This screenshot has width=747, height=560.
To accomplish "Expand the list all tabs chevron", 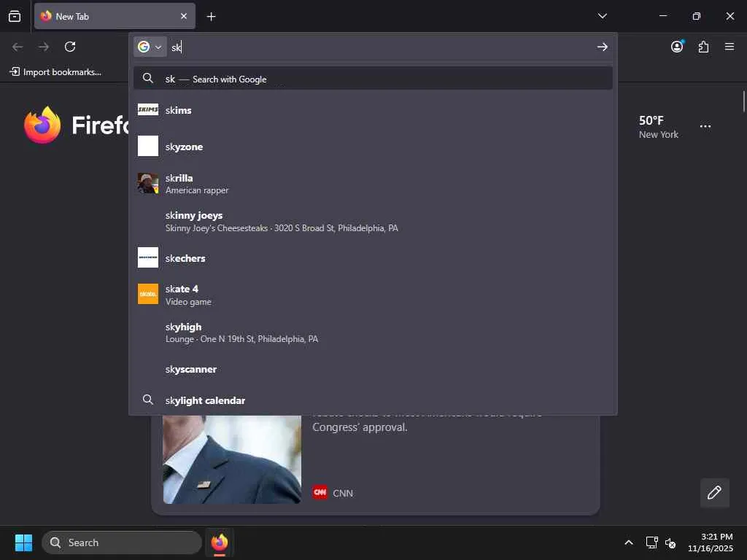I will click(x=602, y=16).
